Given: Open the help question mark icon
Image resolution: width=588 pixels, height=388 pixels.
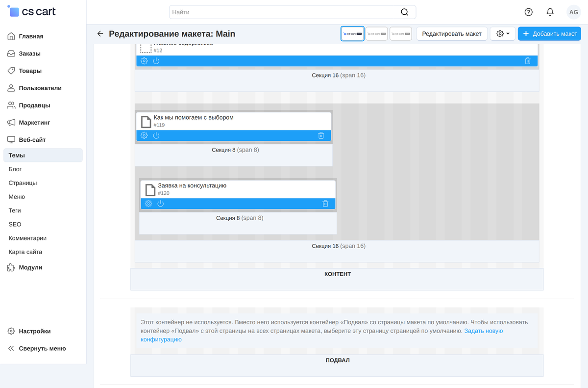Looking at the screenshot, I should click(x=528, y=12).
